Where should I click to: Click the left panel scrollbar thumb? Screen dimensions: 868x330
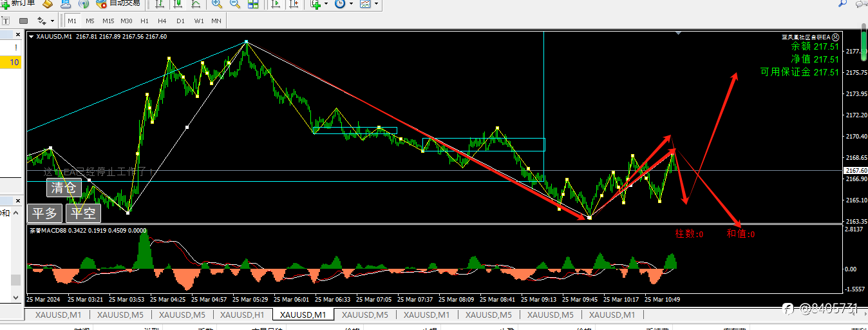pos(15,280)
